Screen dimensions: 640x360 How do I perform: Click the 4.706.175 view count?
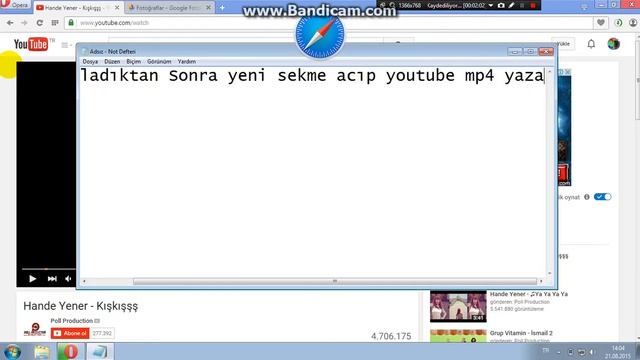391,336
